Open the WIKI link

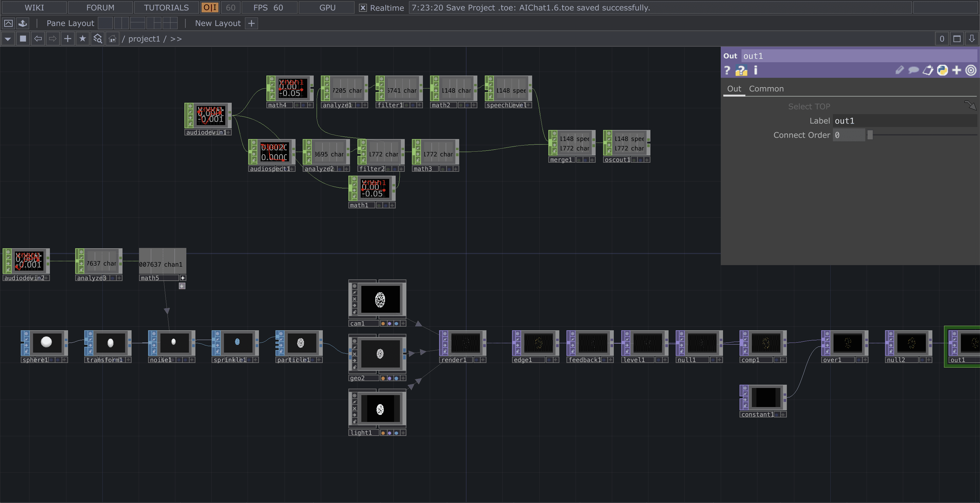(34, 7)
